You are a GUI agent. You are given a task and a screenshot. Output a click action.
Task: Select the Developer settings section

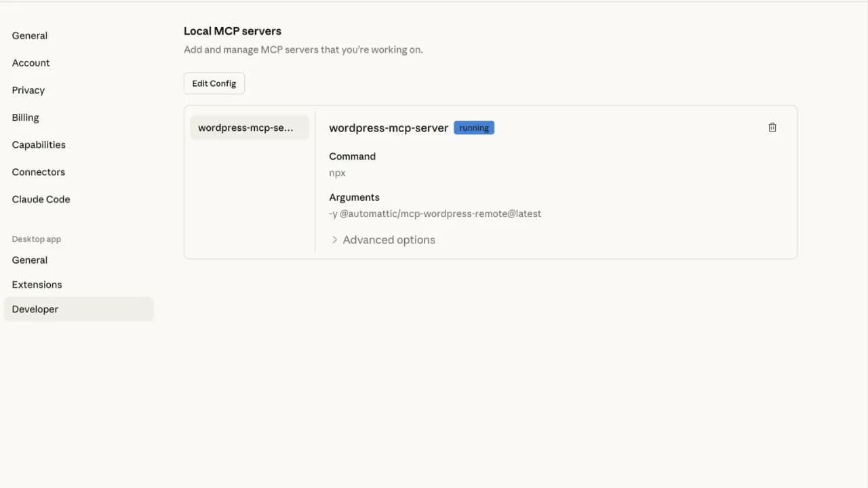point(35,309)
